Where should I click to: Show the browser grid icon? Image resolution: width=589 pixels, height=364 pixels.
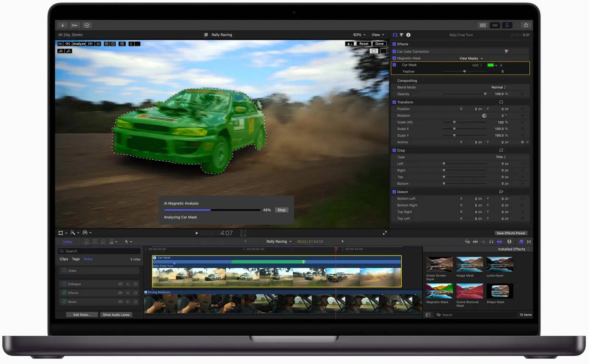pos(483,25)
